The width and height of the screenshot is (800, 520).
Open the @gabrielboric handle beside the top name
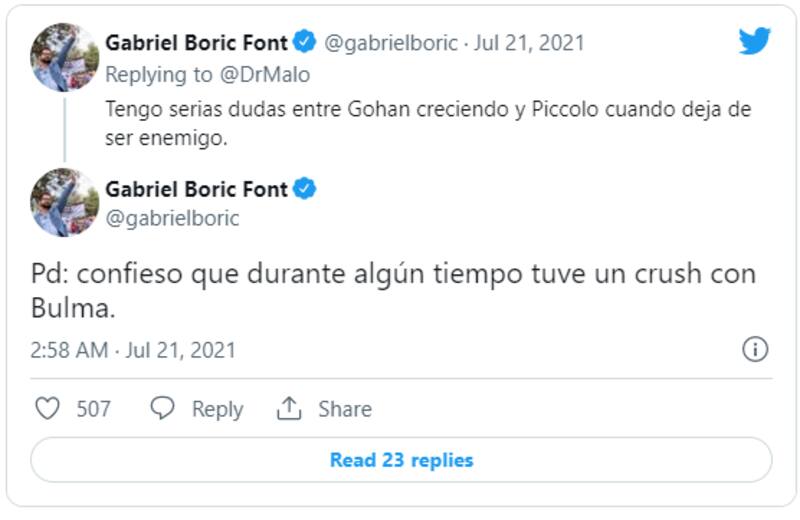[x=391, y=43]
